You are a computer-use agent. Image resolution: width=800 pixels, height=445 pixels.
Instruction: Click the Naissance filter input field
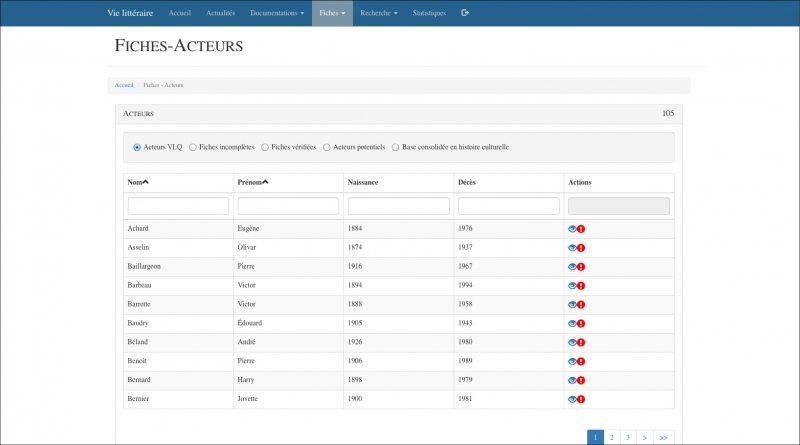398,206
